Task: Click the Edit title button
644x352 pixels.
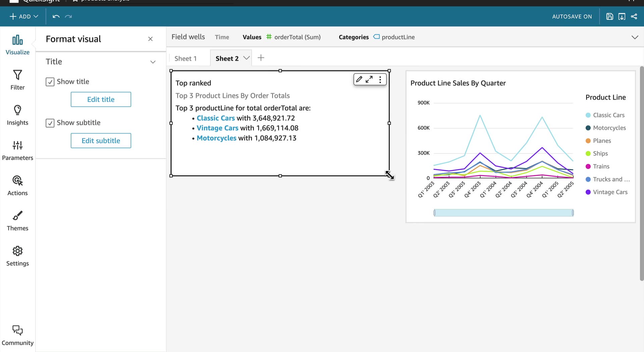Action: pos(101,99)
